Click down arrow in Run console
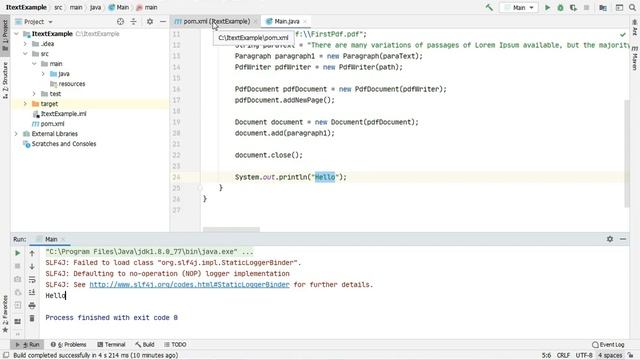This screenshot has height=360, width=640. click(32, 267)
